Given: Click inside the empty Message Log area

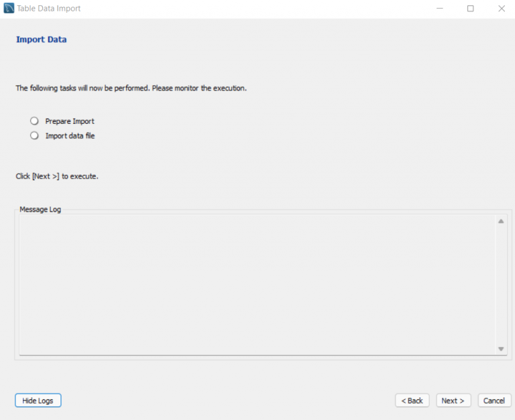Looking at the screenshot, I should (257, 285).
